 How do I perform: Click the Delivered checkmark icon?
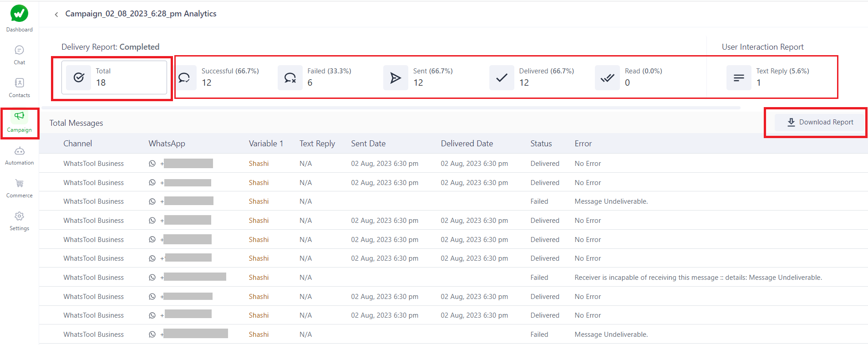coord(502,77)
